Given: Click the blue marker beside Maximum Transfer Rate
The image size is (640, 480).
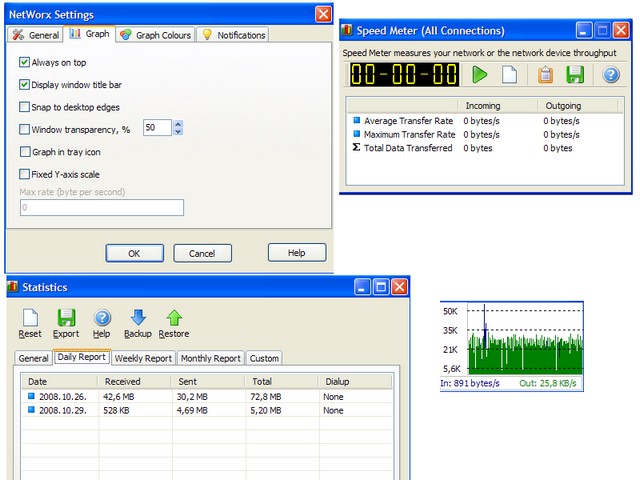Looking at the screenshot, I should tap(357, 133).
